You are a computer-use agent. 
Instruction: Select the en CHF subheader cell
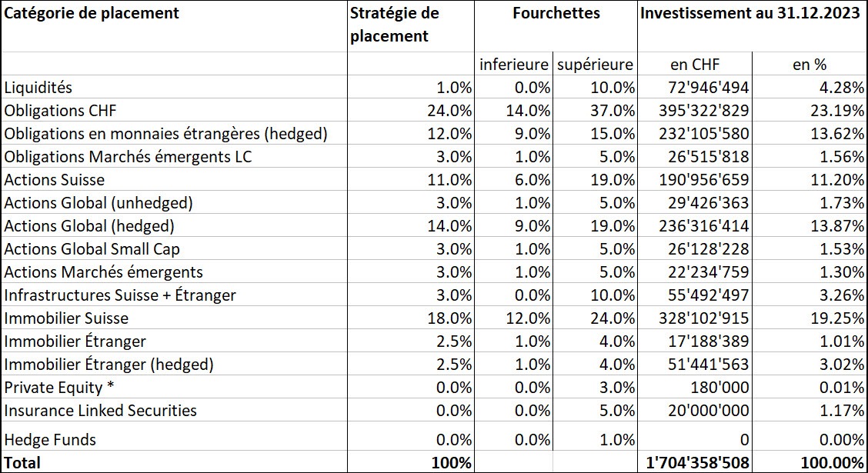[695, 64]
